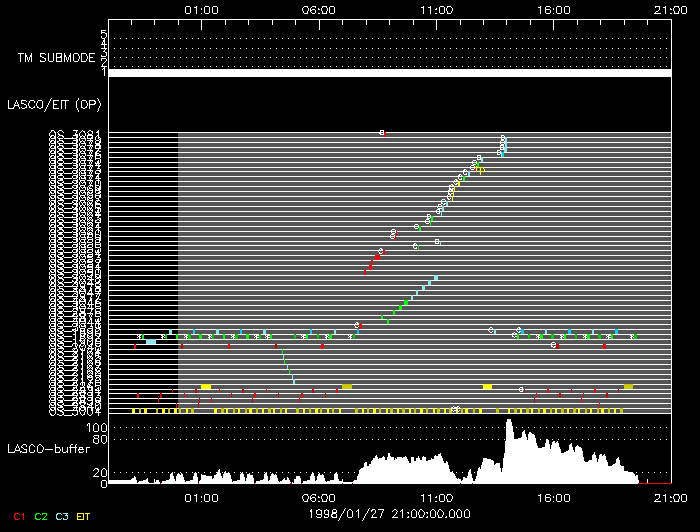Select the LASCO/EIT (OP) panel label
The height and width of the screenshot is (532, 700).
coord(54,104)
